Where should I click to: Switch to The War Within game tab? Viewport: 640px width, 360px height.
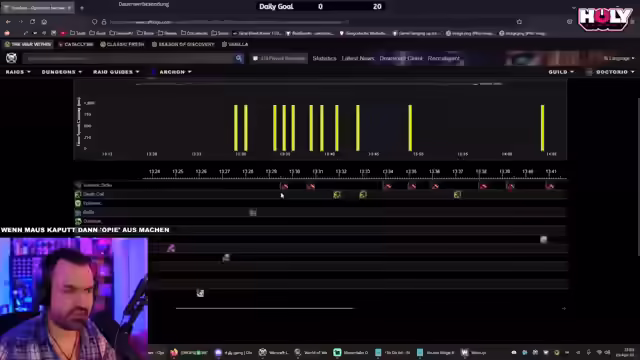pyautogui.click(x=28, y=44)
